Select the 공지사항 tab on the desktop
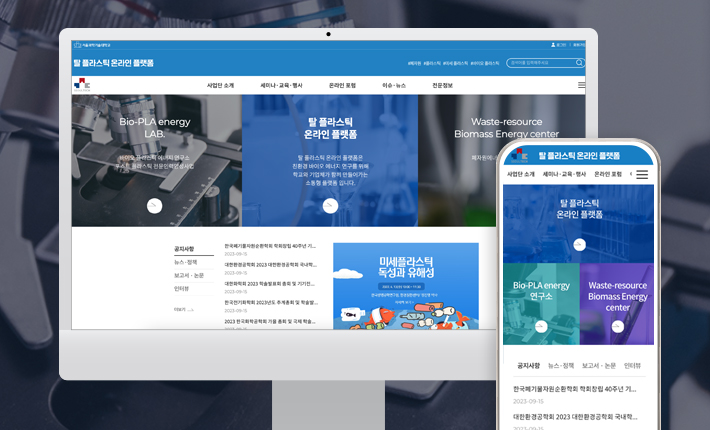The height and width of the screenshot is (430, 710). [x=184, y=249]
